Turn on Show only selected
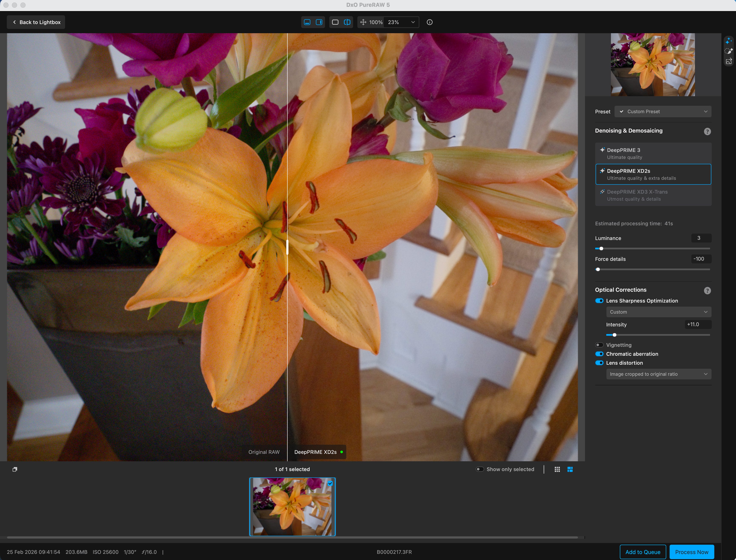Image resolution: width=736 pixels, height=560 pixels. (x=479, y=469)
